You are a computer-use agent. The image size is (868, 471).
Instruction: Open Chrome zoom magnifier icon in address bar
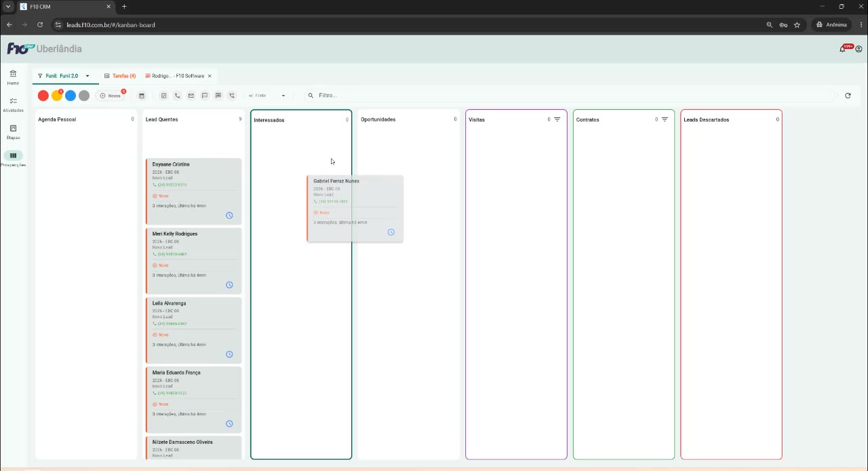point(769,25)
